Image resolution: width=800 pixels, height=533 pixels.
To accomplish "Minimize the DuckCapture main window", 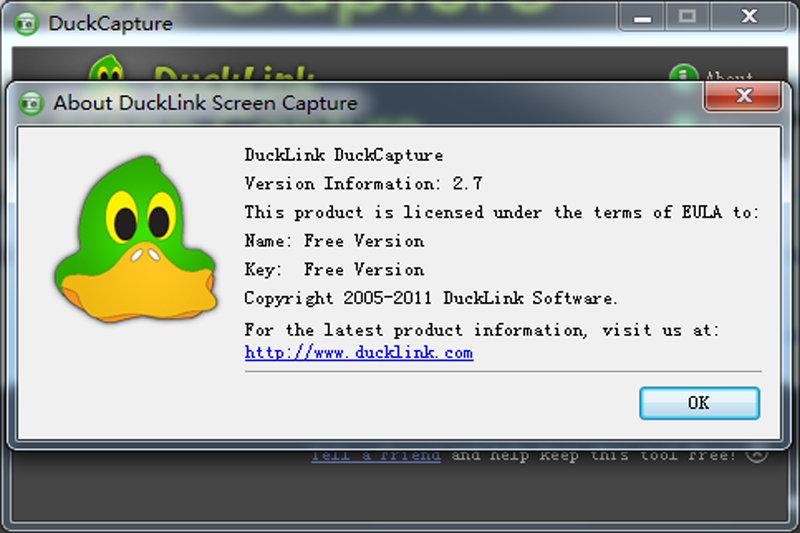I will coord(642,17).
